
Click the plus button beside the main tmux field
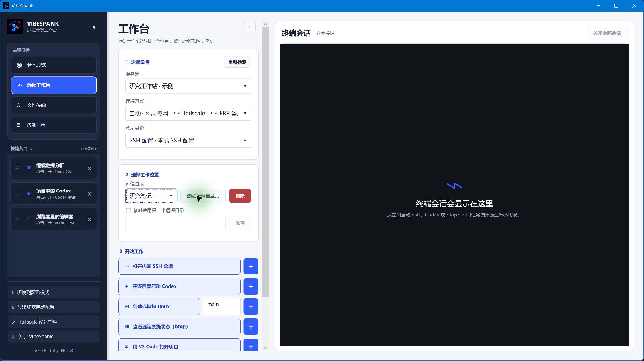point(251,307)
